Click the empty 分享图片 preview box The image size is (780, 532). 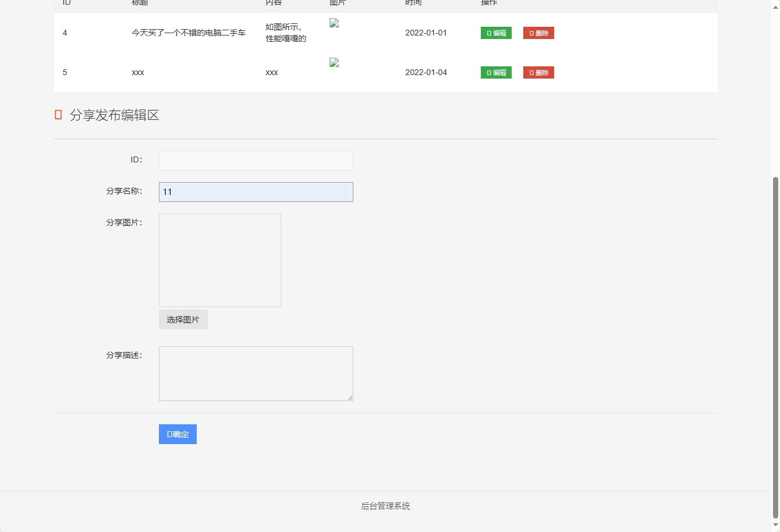[x=219, y=260]
